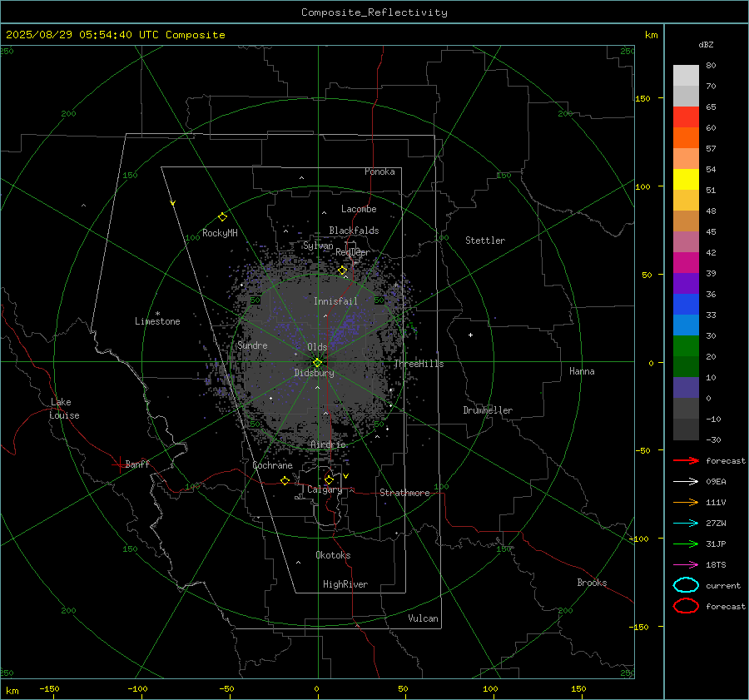Viewport: 749px width, 700px height.
Task: Click the Vulcan city label
Action: (423, 618)
